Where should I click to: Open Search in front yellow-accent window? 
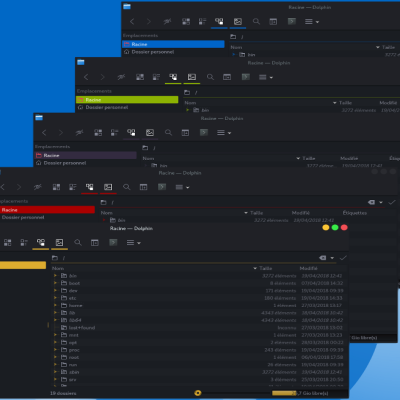pos(78,243)
